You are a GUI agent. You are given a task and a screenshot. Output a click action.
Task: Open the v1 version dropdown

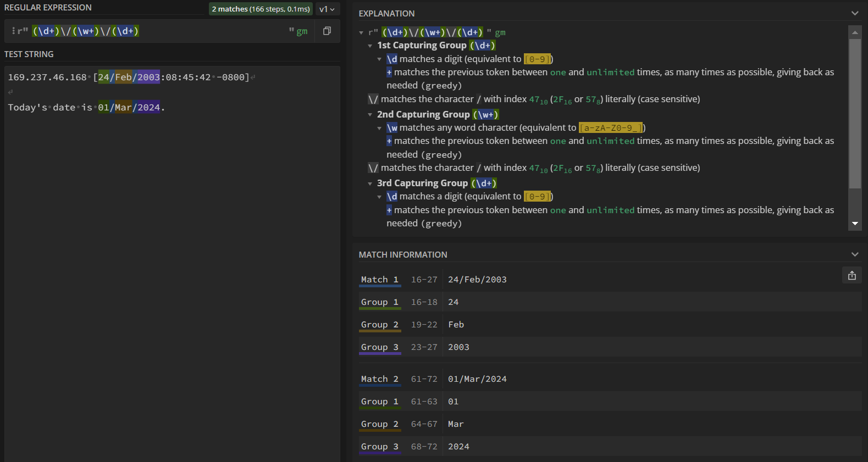pyautogui.click(x=327, y=9)
